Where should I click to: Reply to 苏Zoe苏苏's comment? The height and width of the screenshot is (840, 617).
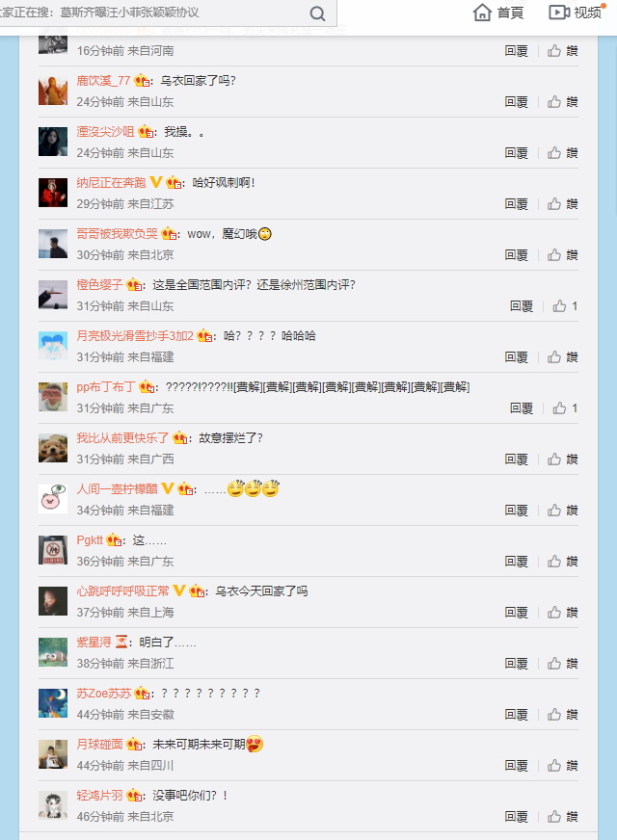click(x=516, y=714)
